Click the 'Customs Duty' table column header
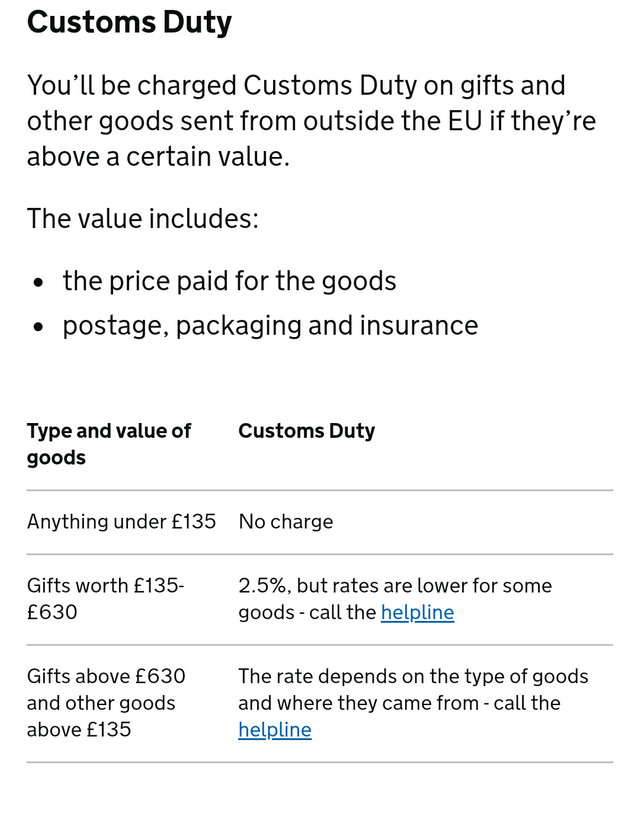The width and height of the screenshot is (640, 813). pos(306,431)
